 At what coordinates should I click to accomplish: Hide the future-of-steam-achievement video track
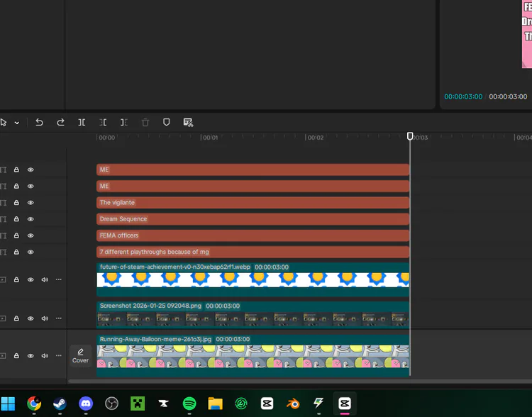[31, 279]
